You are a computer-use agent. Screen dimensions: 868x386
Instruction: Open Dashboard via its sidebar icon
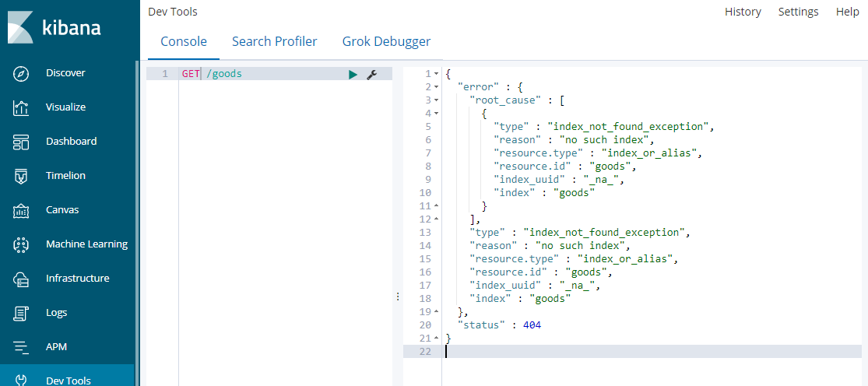20,142
